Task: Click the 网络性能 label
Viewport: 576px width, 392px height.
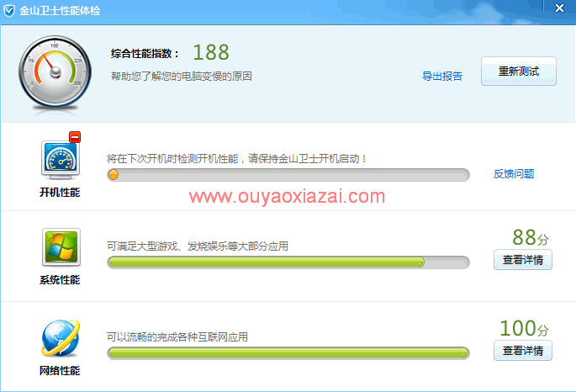Action: (60, 371)
